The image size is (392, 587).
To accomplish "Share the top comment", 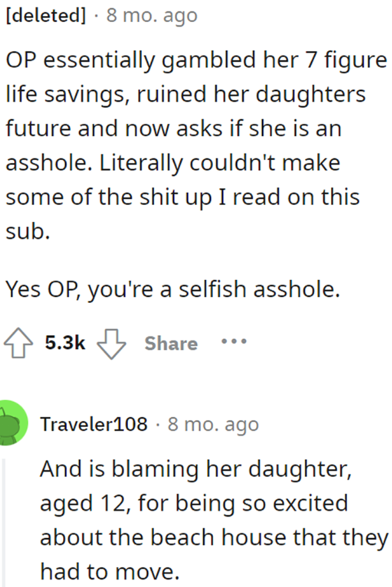I will tap(171, 344).
